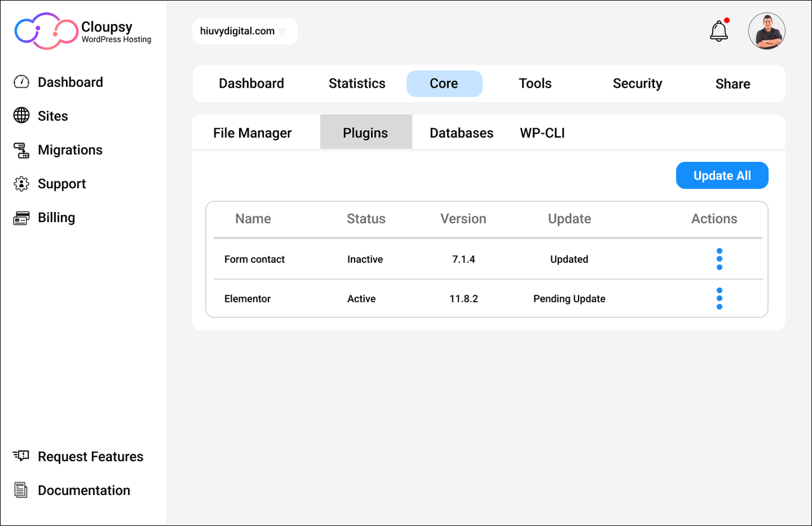
Task: Open the actions menu for Form contact
Action: tap(719, 259)
